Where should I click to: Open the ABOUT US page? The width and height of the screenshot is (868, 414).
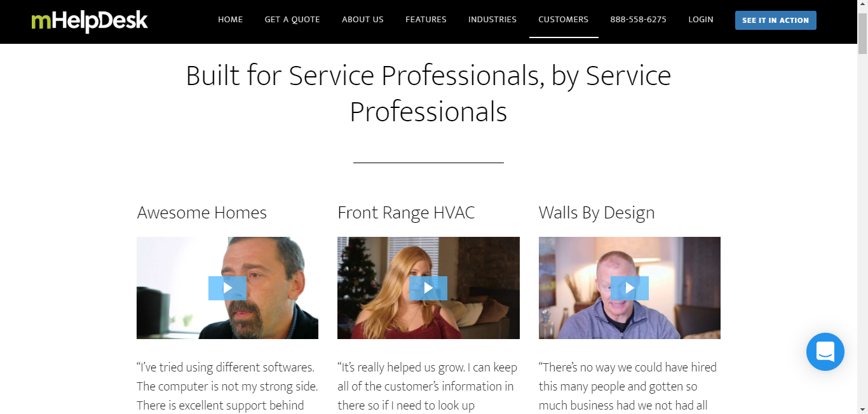point(362,19)
